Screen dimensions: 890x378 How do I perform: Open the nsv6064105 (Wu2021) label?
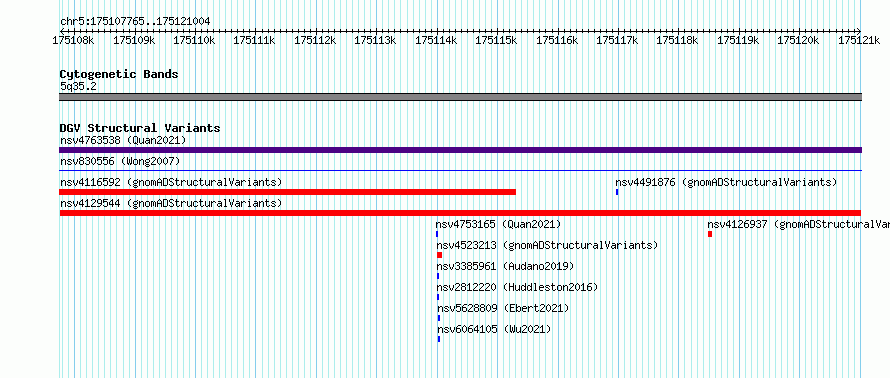494,329
